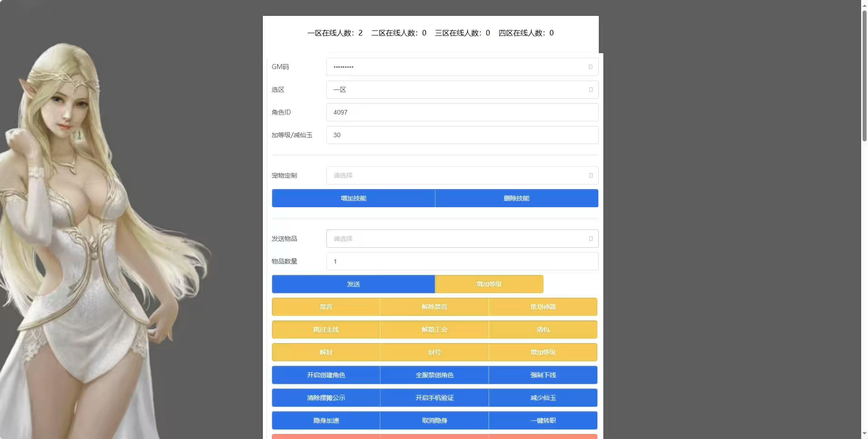868x439 pixels.
Task: Click the 策划神器 button
Action: pos(543,307)
